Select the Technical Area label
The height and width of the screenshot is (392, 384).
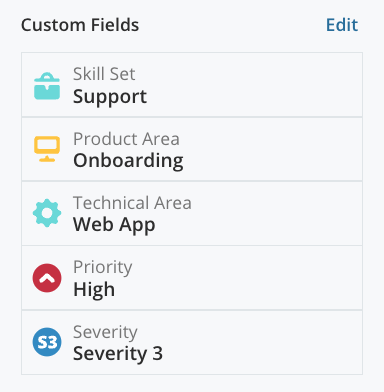pyautogui.click(x=132, y=203)
